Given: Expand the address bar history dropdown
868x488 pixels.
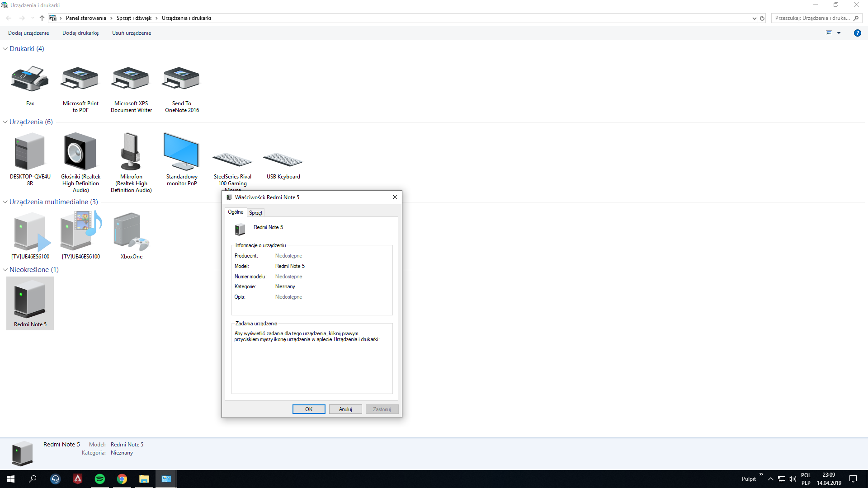Looking at the screenshot, I should tap(754, 19).
